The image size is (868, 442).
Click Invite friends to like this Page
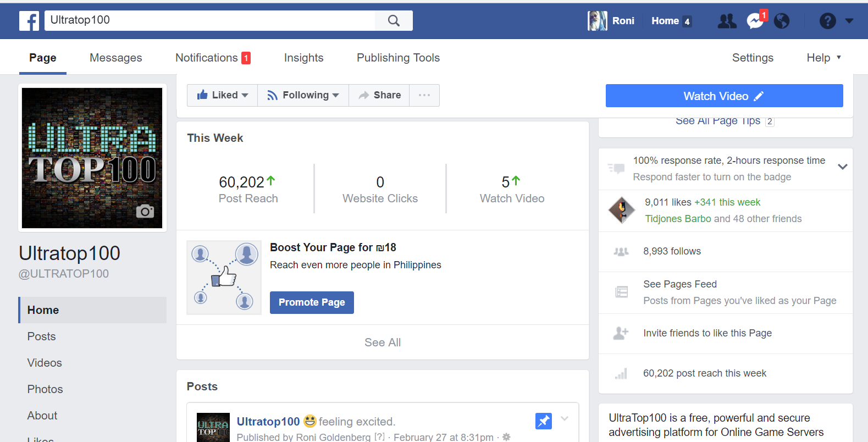707,333
